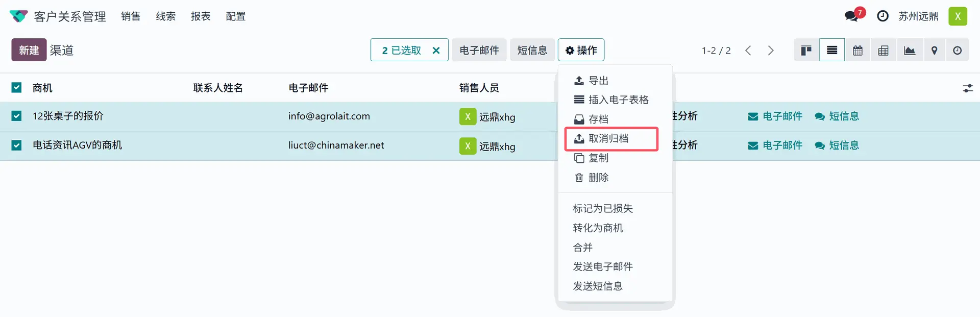The width and height of the screenshot is (980, 317).
Task: Go to next page arrow
Action: click(x=771, y=50)
